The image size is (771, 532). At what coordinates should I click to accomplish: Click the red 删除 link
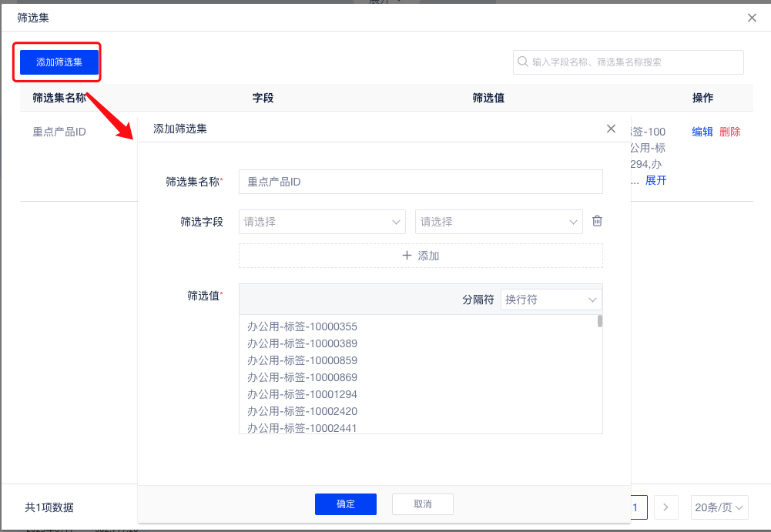(x=729, y=132)
